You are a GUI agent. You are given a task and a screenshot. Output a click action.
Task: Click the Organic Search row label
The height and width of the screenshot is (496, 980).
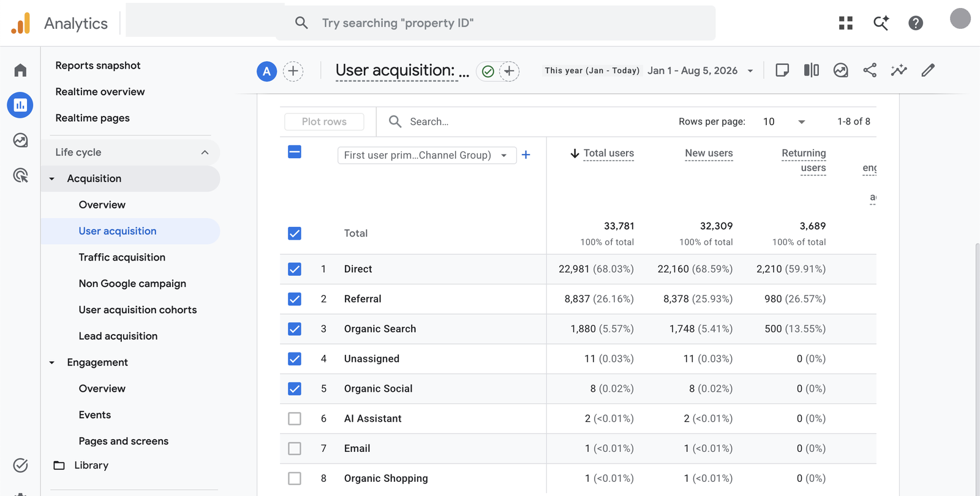click(380, 329)
